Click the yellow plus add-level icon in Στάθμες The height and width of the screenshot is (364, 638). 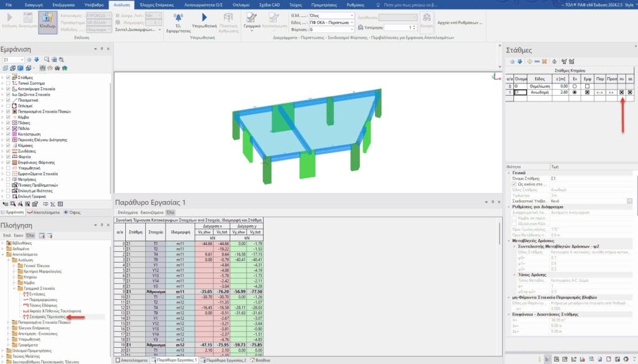(x=530, y=62)
